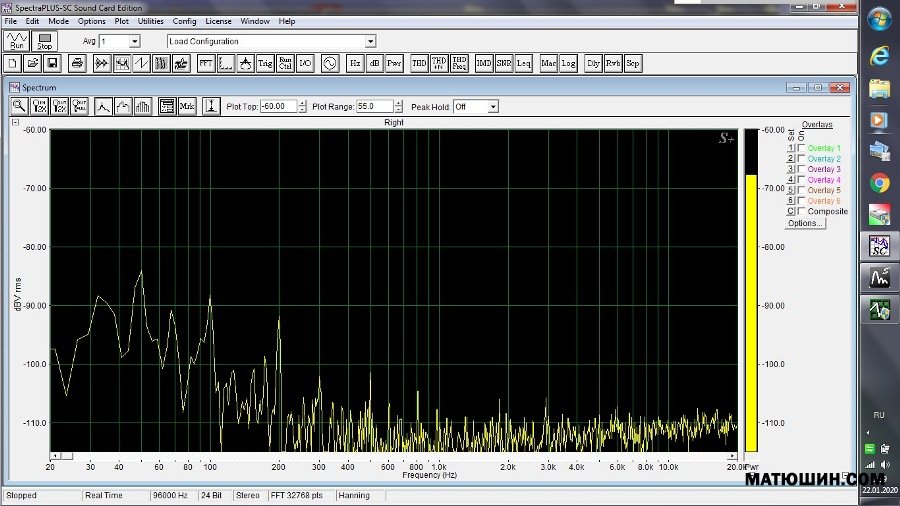
Task: Click the IMD measurement icon
Action: 483,63
